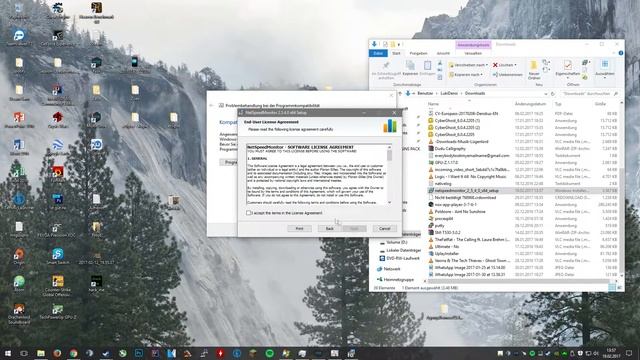This screenshot has width=640, height=360.
Task: Open TechPowerUp GPU-Z desktop shortcut
Action: click(x=58, y=311)
